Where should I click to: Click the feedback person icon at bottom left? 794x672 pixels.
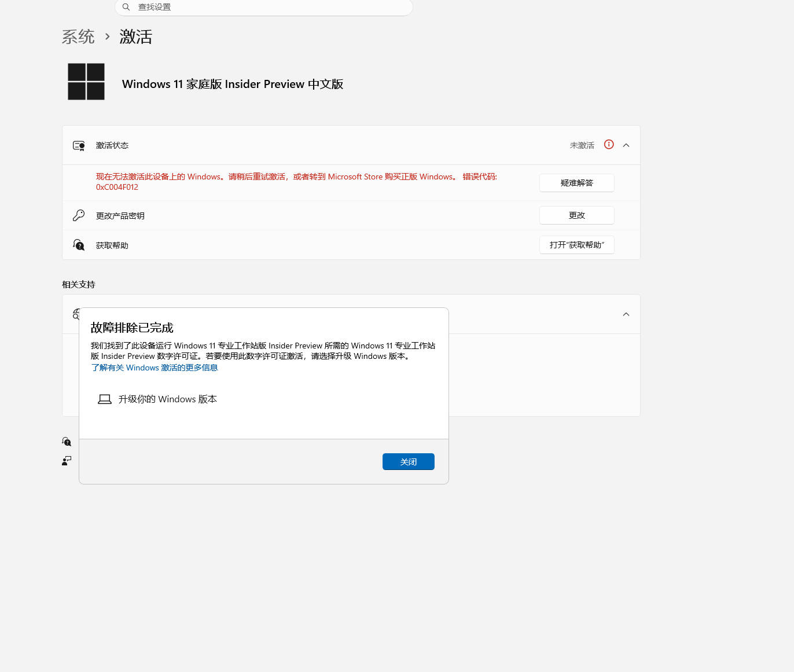pos(67,461)
